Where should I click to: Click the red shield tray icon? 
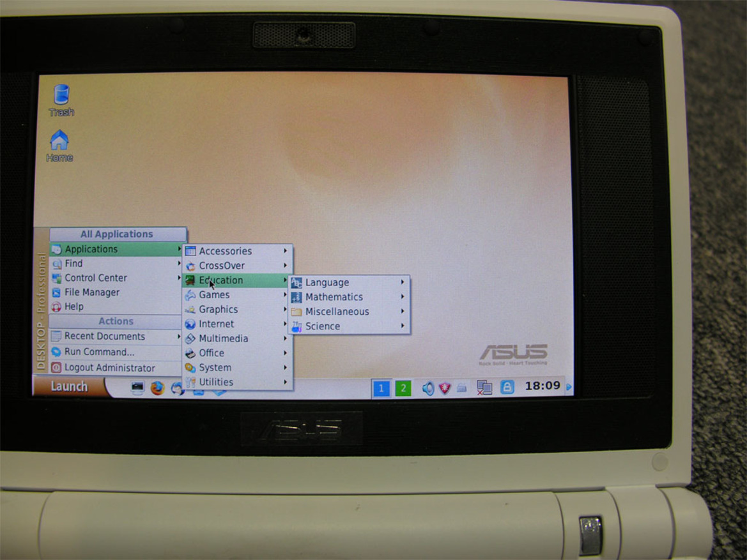(x=445, y=389)
